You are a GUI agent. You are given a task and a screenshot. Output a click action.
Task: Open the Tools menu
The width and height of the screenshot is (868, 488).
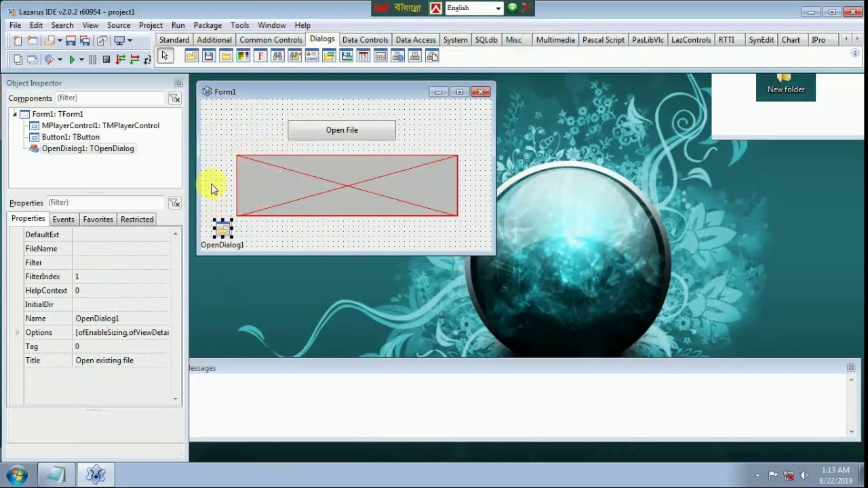[239, 25]
